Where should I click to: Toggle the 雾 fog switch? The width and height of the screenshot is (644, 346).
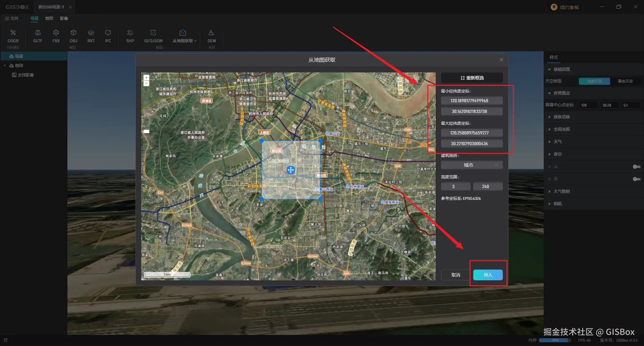click(x=637, y=179)
